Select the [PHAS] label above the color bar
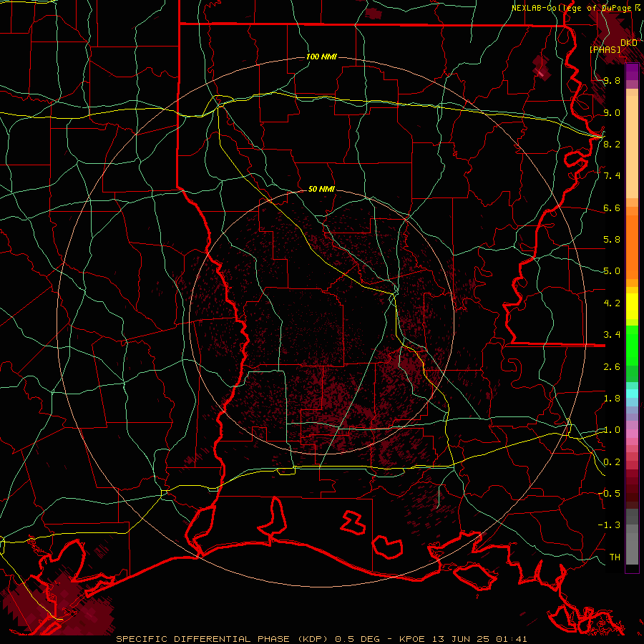The height and width of the screenshot is (644, 644). tap(605, 49)
